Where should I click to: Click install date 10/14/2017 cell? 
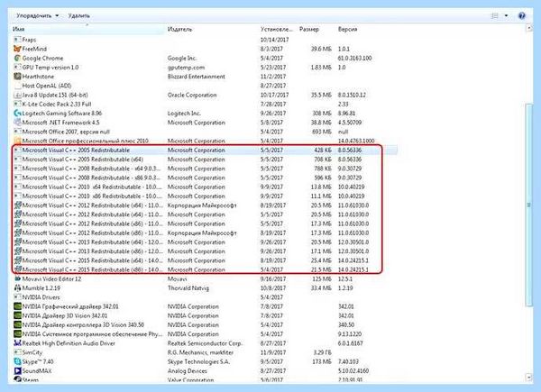(x=275, y=40)
